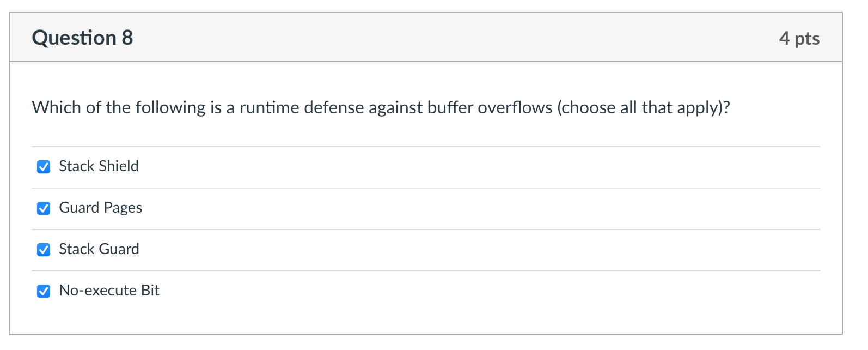This screenshot has height=350, width=868.
Task: Click the blue checkmark beside Stack Shield
Action: (x=44, y=166)
